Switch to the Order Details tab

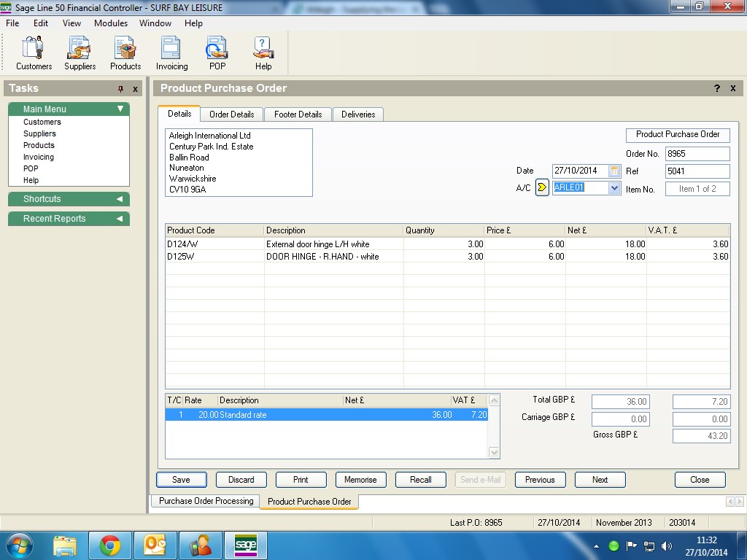(231, 114)
